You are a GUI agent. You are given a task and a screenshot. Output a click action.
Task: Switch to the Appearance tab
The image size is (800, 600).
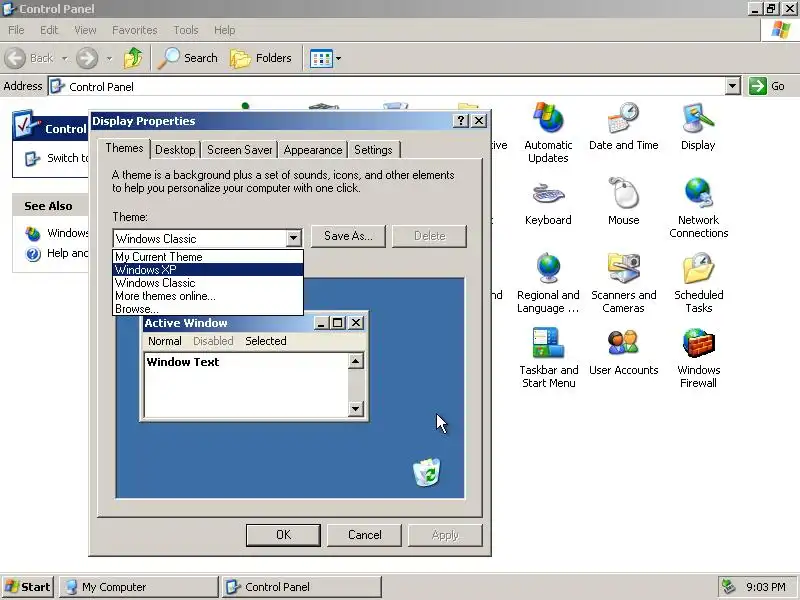tap(313, 150)
